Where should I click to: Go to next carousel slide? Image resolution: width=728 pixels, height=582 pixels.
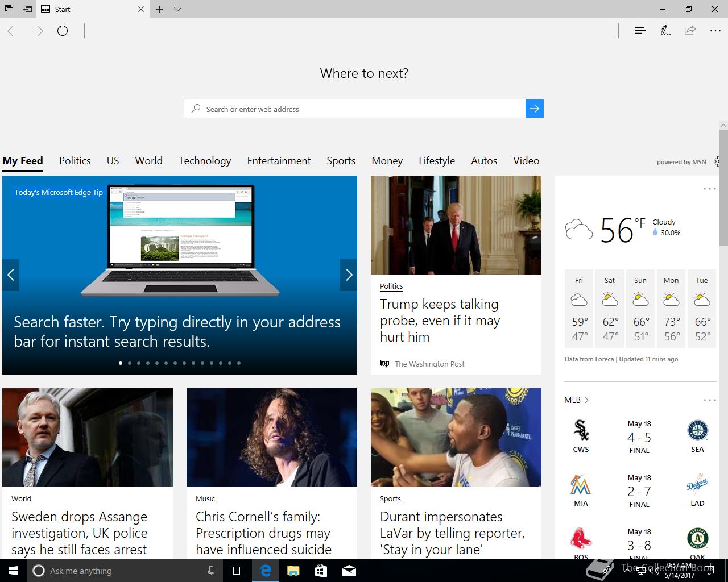coord(349,275)
